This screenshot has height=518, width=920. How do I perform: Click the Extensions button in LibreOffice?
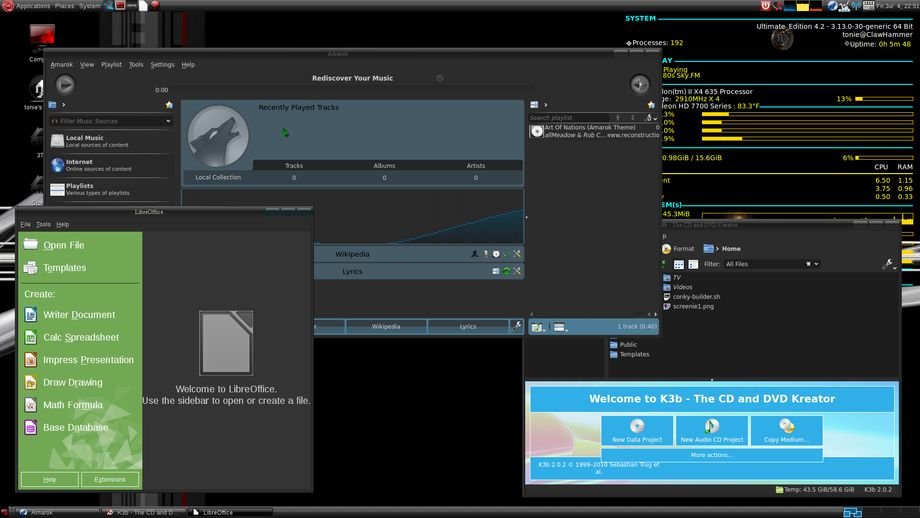(x=110, y=479)
